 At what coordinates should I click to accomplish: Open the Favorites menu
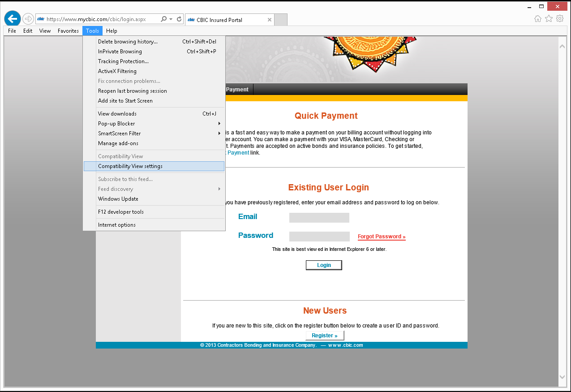coord(68,31)
